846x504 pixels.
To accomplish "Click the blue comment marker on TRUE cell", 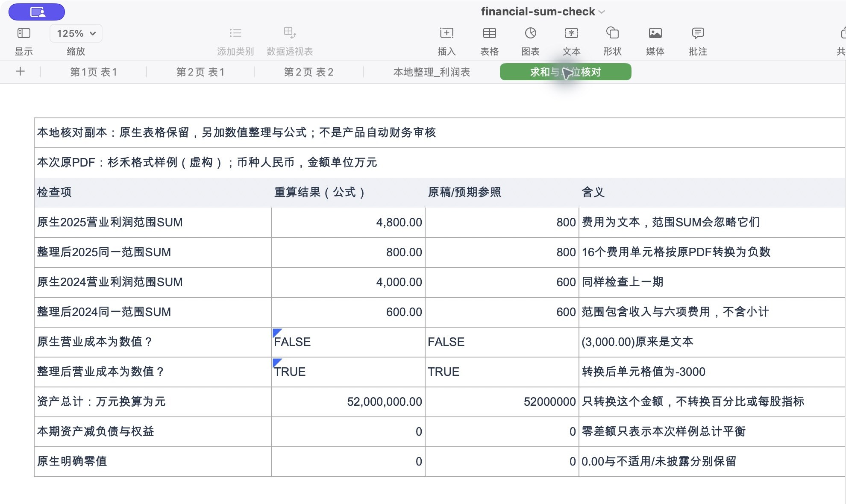I will (x=276, y=362).
